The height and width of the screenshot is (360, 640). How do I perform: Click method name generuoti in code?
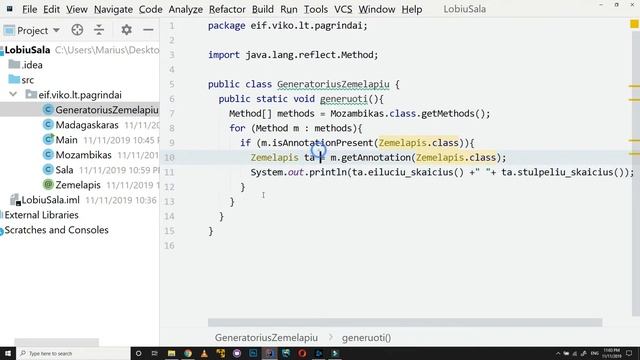(x=344, y=99)
